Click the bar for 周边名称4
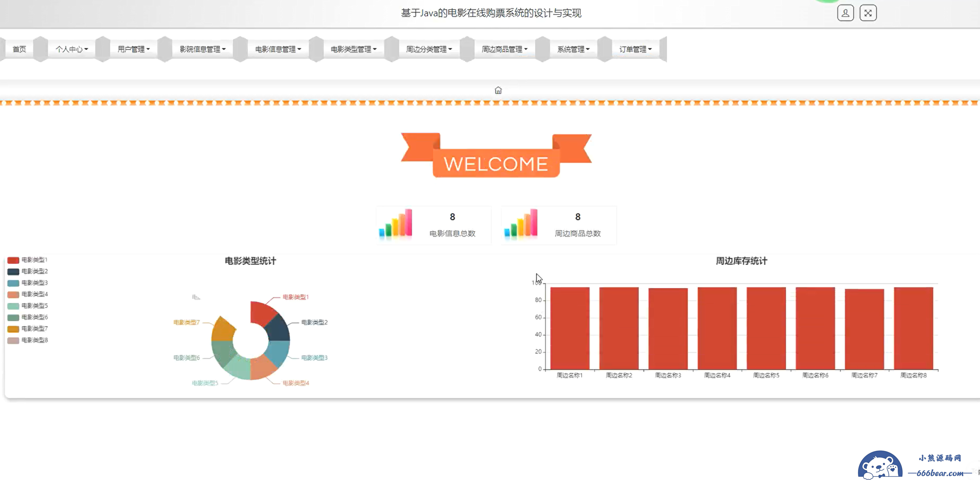980x480 pixels. click(717, 328)
